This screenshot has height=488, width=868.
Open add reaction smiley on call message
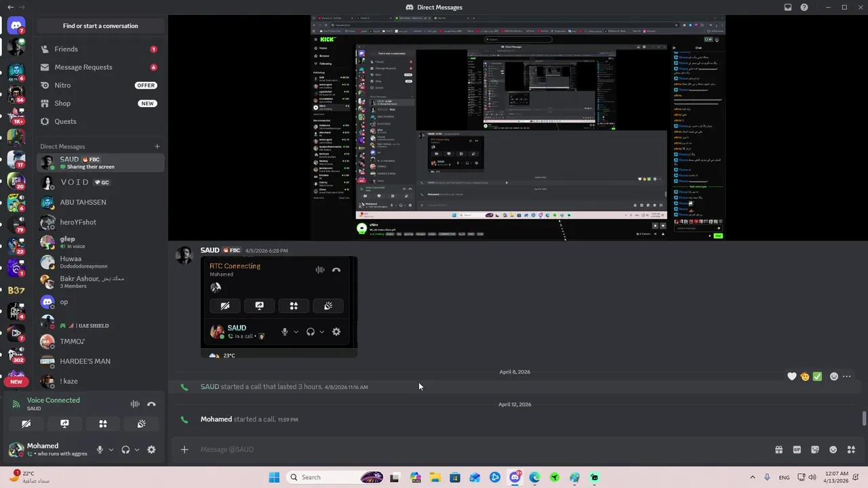pos(834,376)
